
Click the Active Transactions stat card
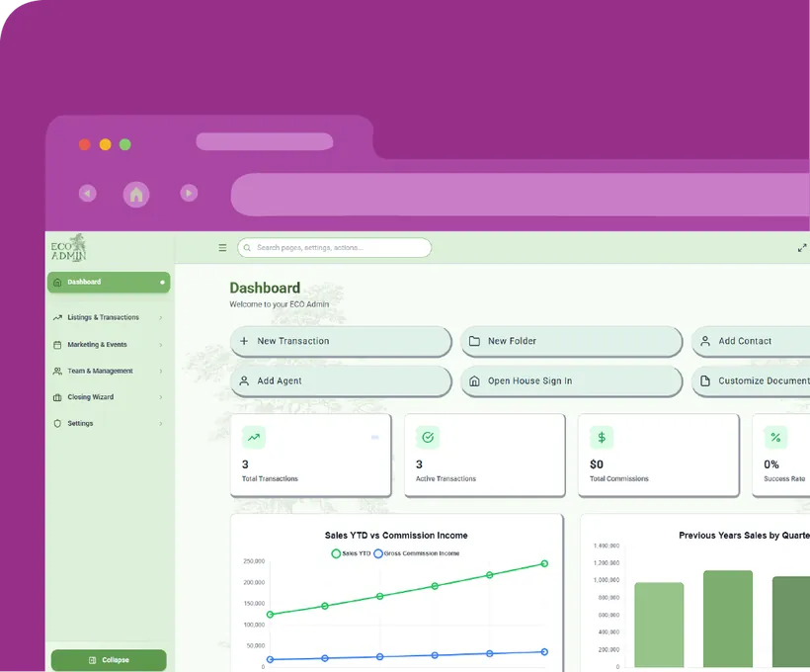(x=485, y=455)
